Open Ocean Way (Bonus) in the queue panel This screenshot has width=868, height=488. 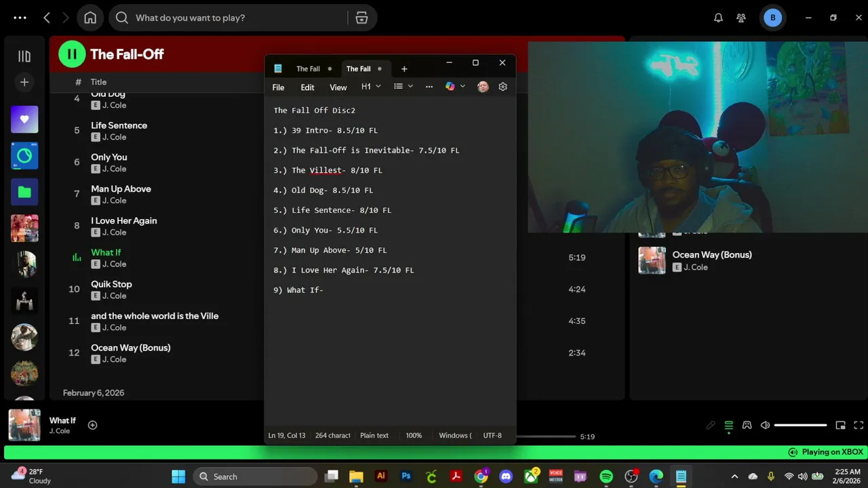[x=712, y=255]
